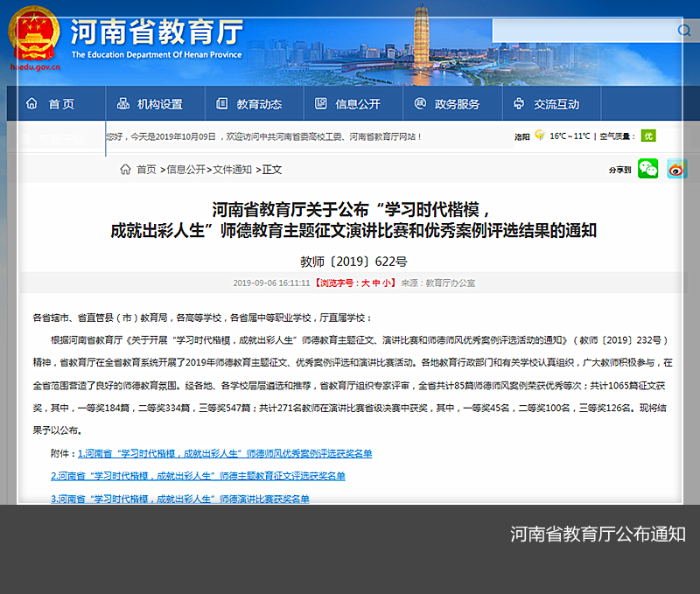700x594 pixels.
Task: Click the 文件通知 breadcrumb link
Action: click(x=232, y=170)
